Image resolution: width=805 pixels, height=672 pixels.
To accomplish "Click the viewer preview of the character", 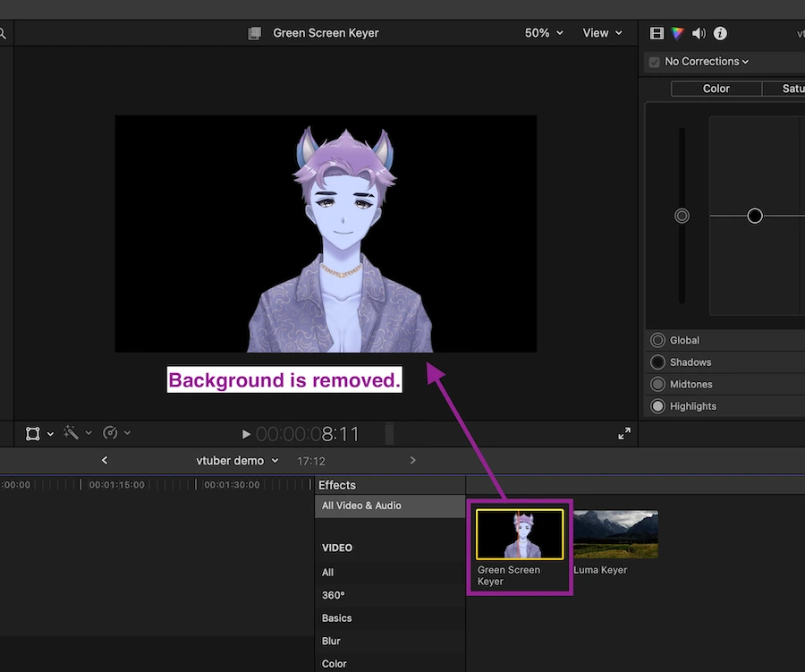I will tap(326, 234).
